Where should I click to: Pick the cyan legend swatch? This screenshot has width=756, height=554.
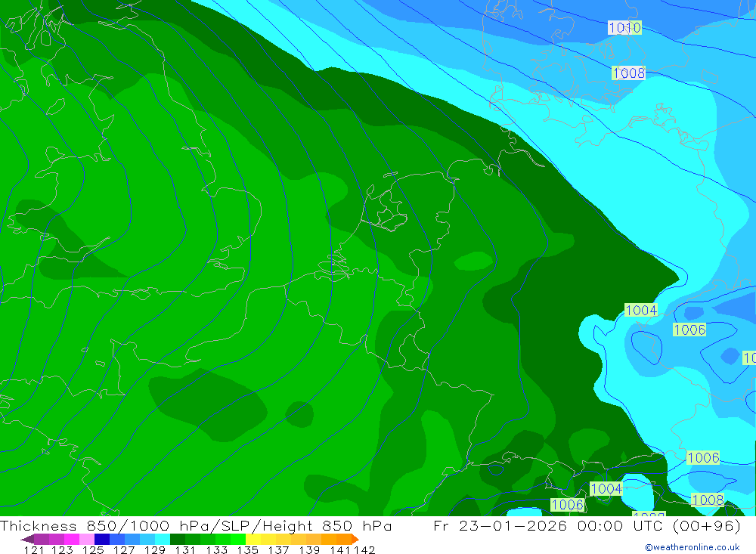click(163, 539)
